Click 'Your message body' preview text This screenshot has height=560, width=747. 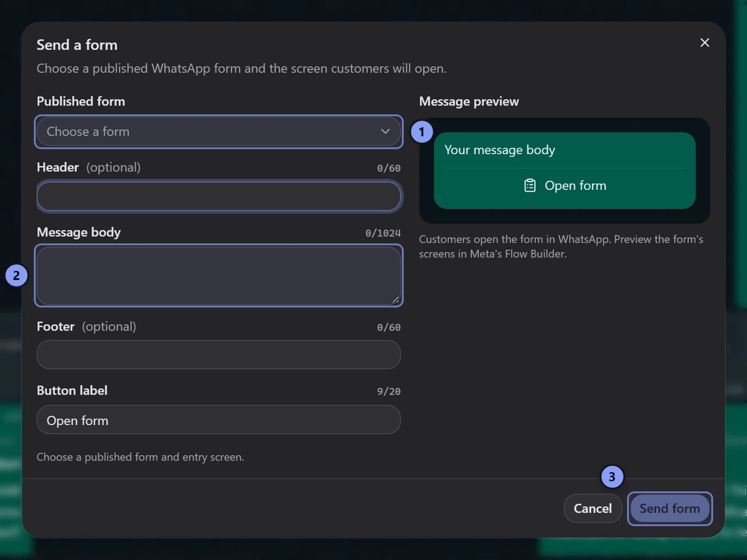click(x=500, y=150)
